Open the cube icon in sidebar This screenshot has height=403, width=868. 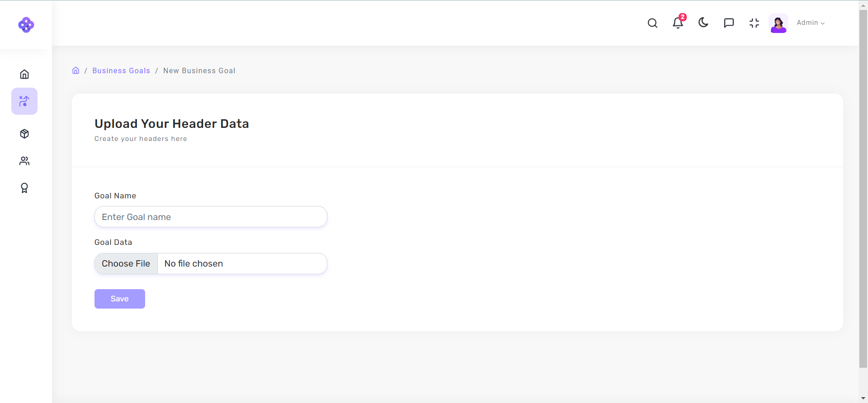pos(24,134)
